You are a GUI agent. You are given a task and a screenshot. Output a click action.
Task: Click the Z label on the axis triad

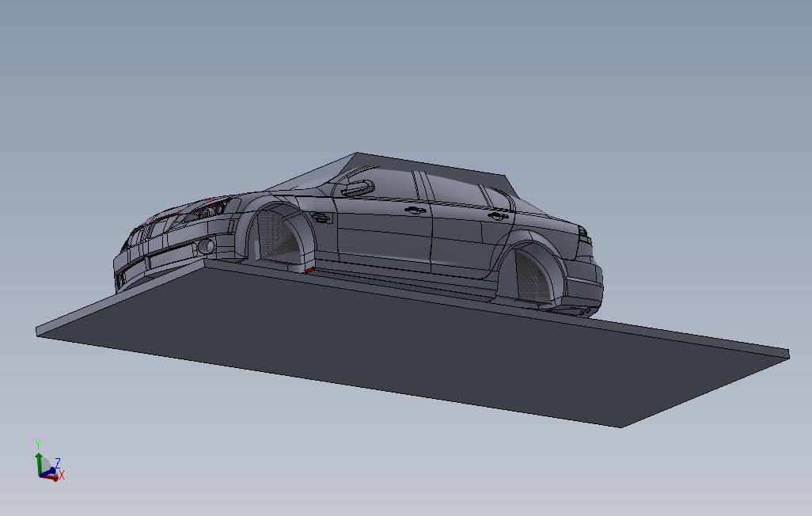pos(58,463)
